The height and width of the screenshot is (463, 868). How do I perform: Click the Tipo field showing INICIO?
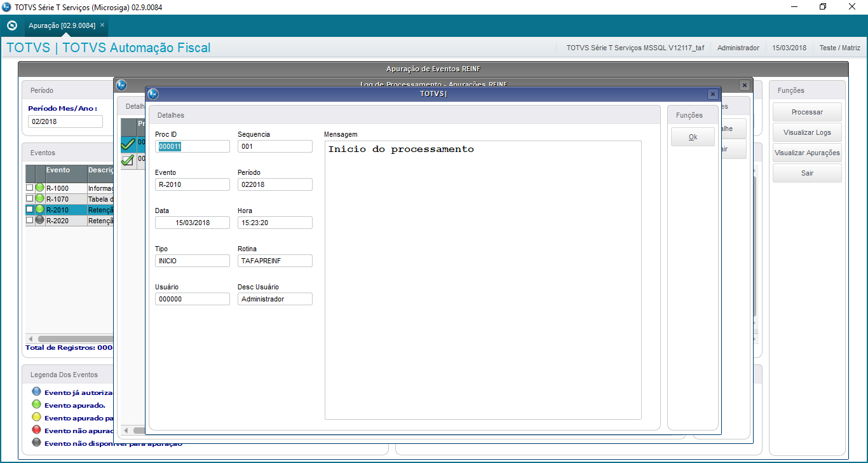pyautogui.click(x=192, y=261)
